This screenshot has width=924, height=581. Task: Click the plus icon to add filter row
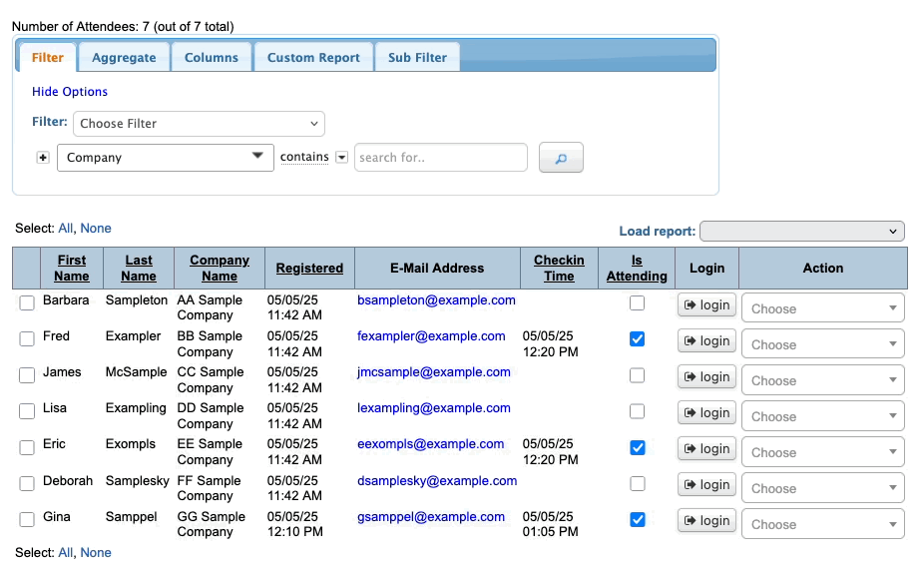pyautogui.click(x=43, y=158)
